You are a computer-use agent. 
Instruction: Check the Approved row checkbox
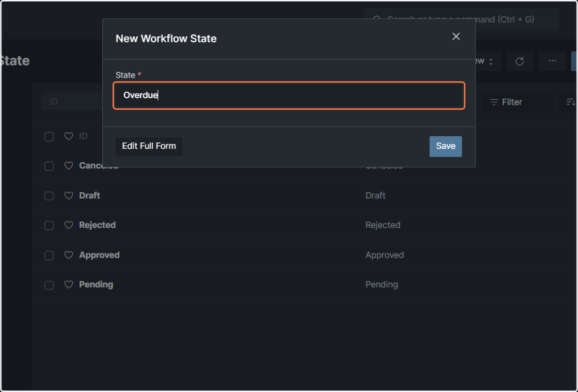pos(49,255)
